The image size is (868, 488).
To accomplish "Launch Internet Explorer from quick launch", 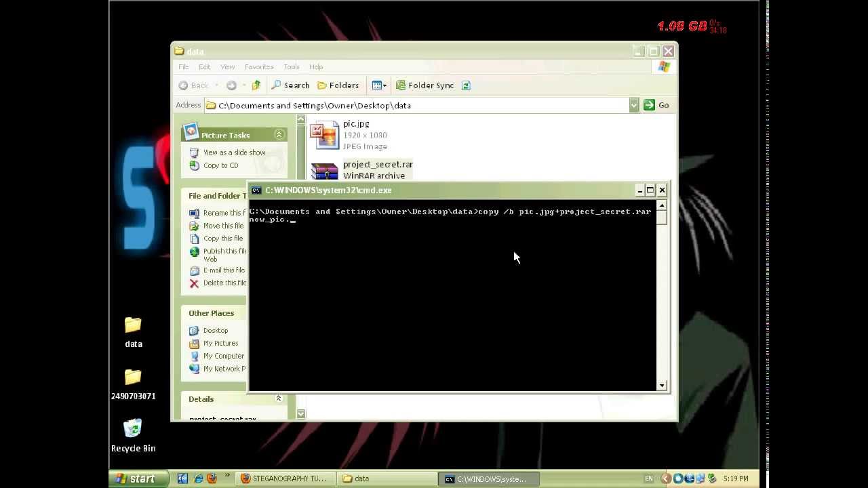I will pos(198,479).
